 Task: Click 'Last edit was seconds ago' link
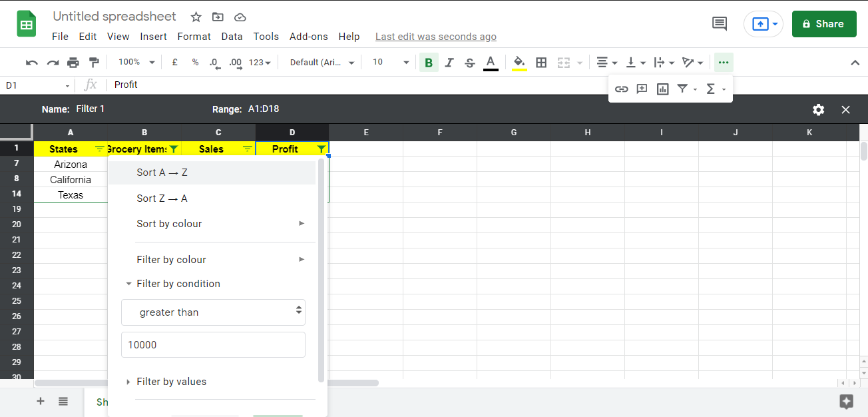pyautogui.click(x=436, y=37)
